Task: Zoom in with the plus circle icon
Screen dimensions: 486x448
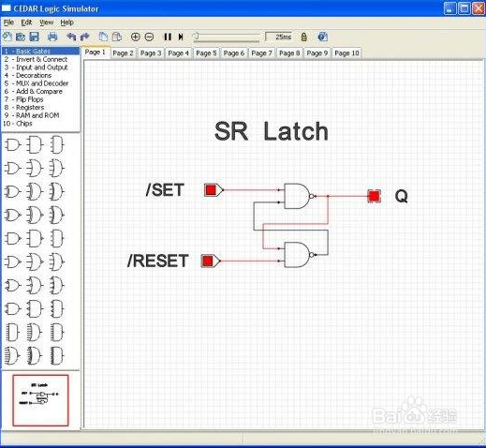Action: 135,37
